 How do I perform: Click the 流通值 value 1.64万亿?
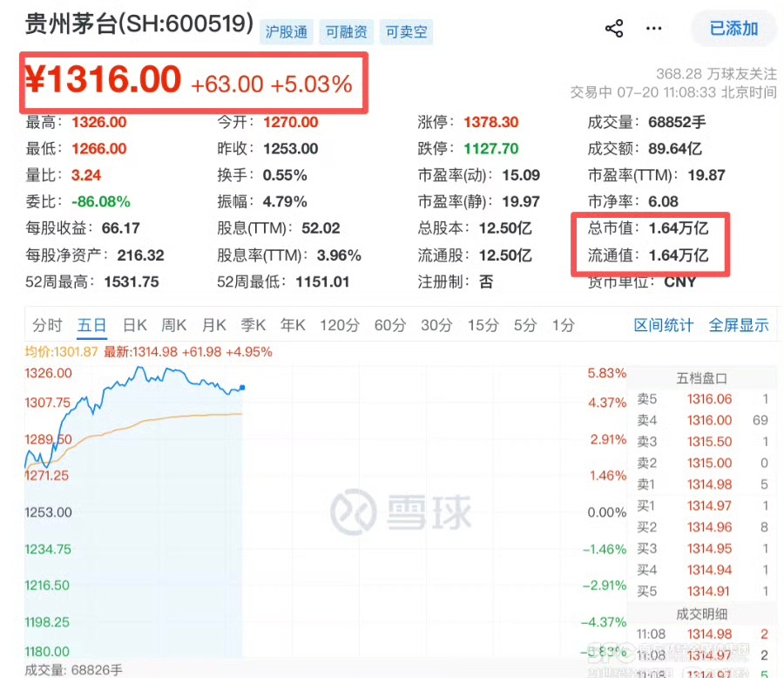679,255
